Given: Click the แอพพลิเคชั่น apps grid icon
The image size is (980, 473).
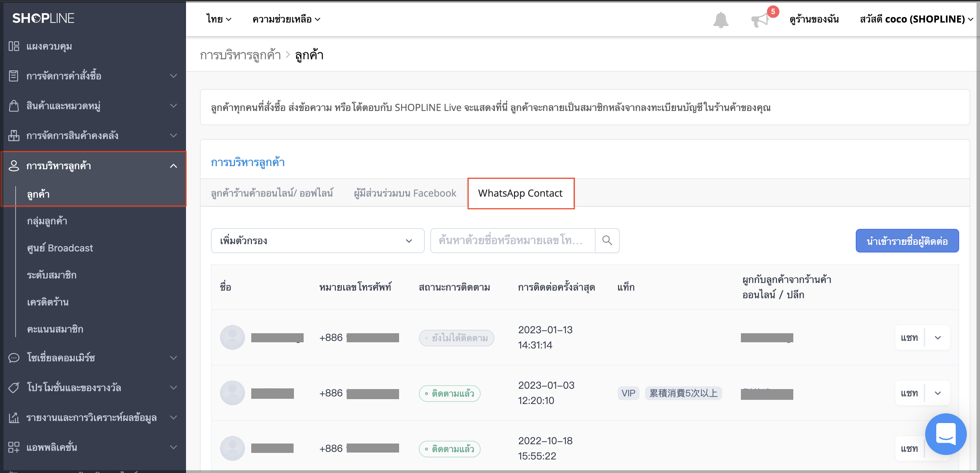Looking at the screenshot, I should coord(14,447).
